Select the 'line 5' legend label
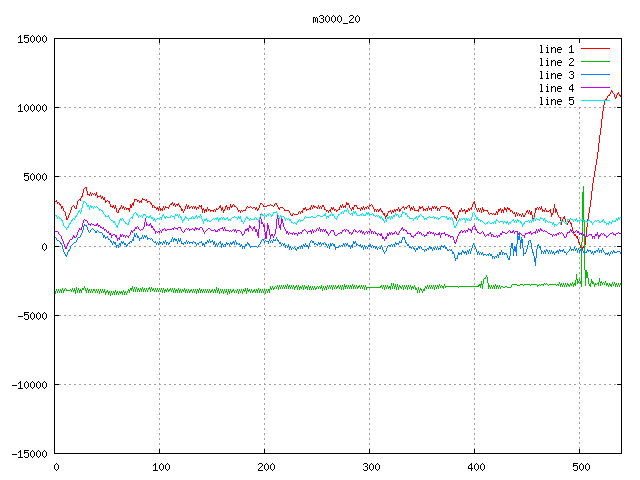The image size is (640, 480). (x=557, y=101)
